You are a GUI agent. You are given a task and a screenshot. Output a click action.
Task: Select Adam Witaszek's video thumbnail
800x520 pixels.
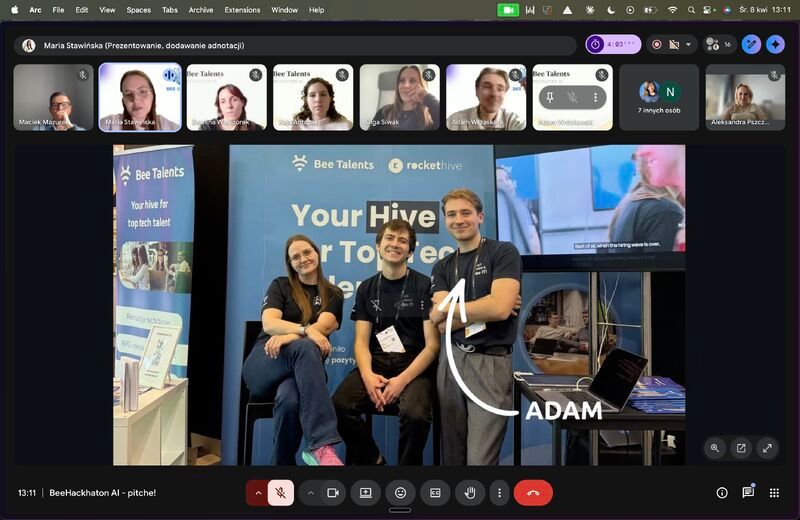pyautogui.click(x=486, y=97)
